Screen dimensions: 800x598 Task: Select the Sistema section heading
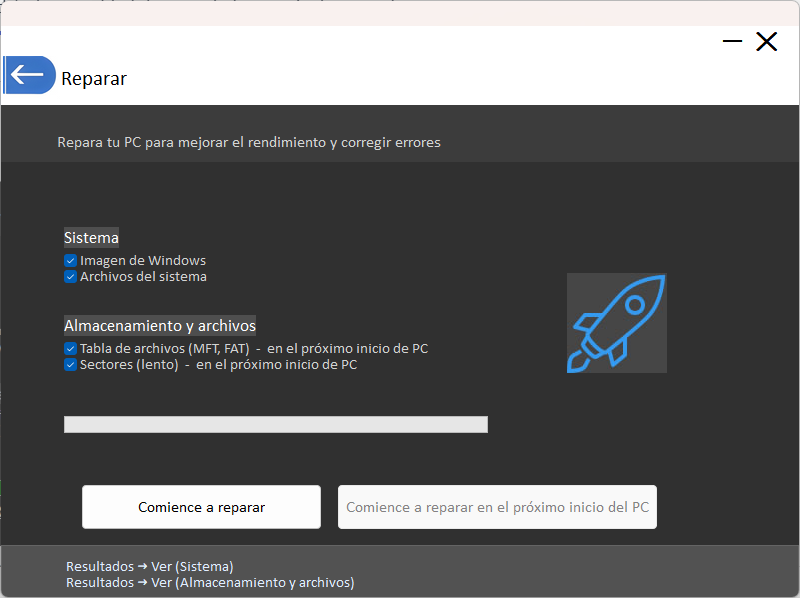(x=91, y=238)
